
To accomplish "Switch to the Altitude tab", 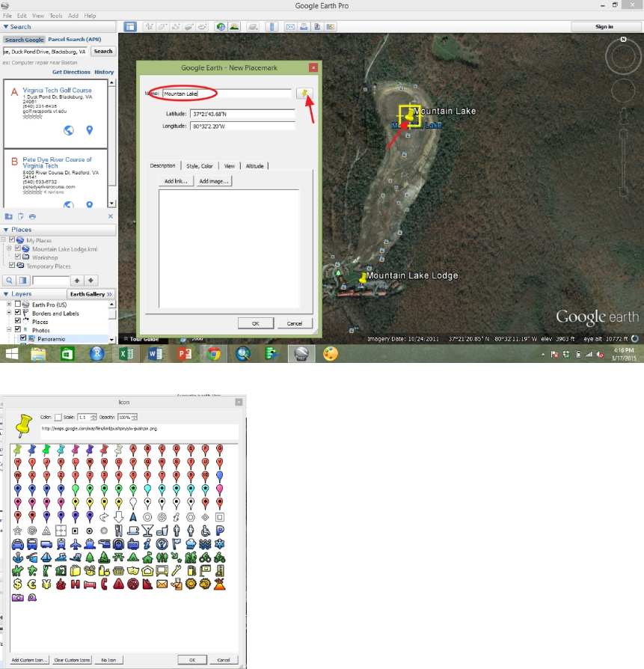I will pos(254,166).
